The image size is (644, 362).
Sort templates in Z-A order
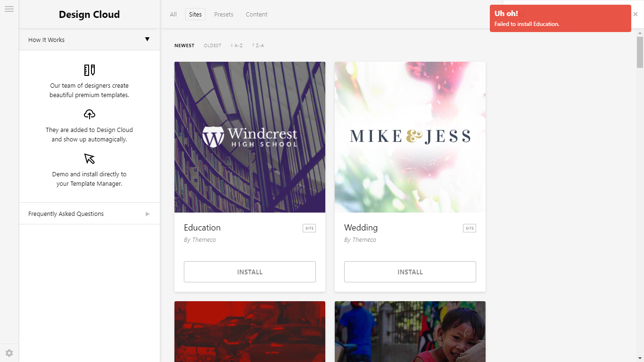pos(258,46)
